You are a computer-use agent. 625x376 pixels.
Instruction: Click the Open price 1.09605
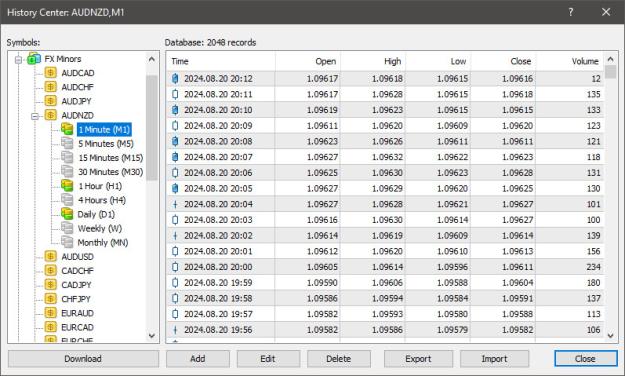(322, 267)
